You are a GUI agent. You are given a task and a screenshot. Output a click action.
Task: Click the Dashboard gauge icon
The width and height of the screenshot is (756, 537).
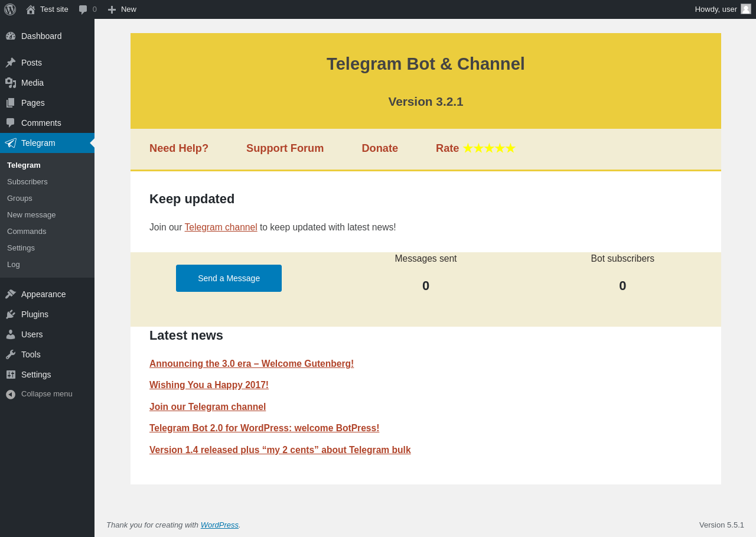tap(11, 36)
